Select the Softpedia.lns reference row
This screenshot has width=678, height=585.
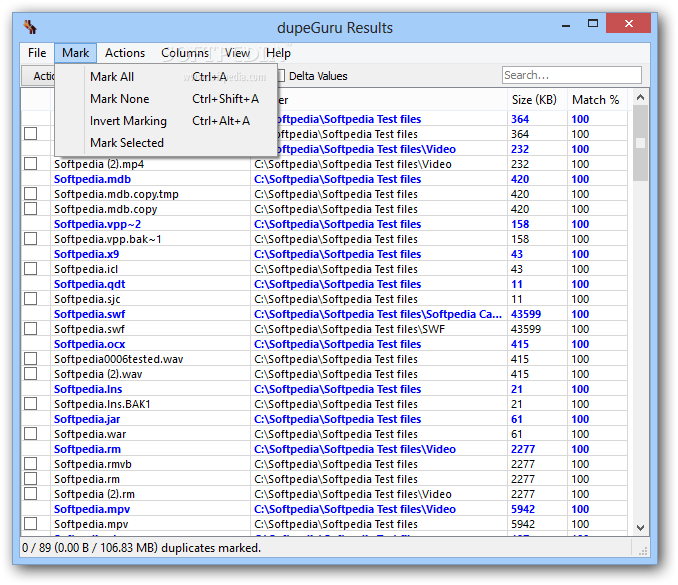(324, 389)
